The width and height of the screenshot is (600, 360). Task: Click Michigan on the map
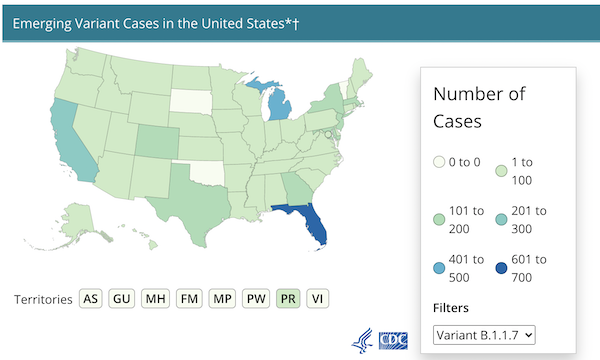(279, 105)
